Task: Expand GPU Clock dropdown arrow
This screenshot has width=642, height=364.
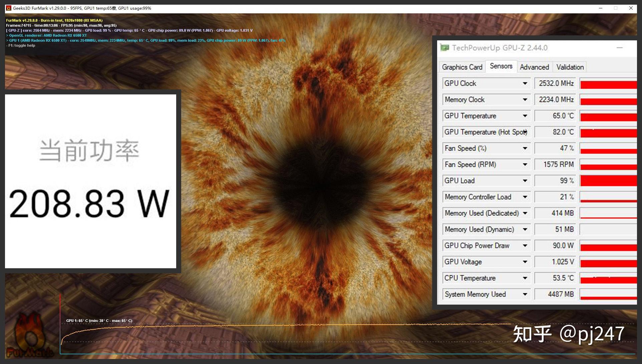Action: click(526, 83)
